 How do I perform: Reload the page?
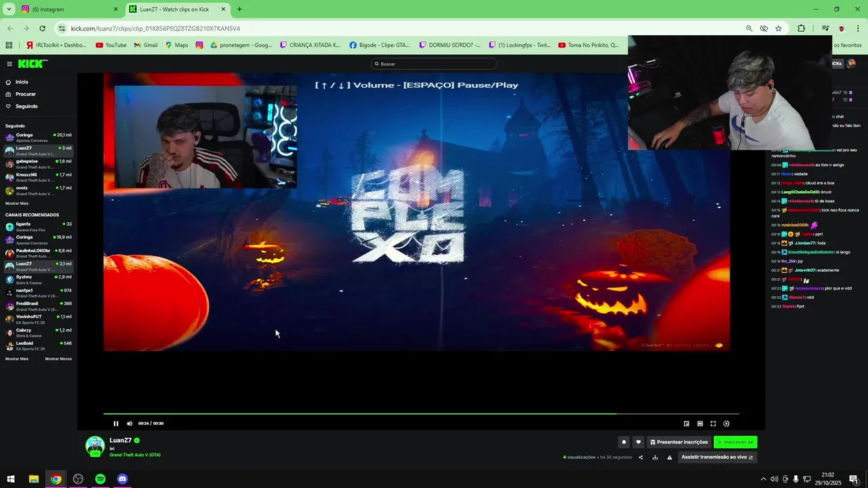coord(42,28)
